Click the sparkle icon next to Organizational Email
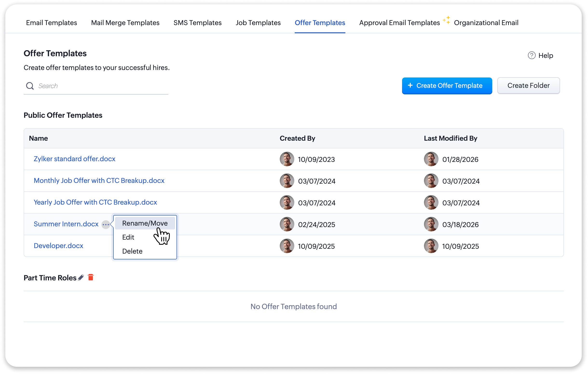The image size is (588, 374). click(447, 20)
